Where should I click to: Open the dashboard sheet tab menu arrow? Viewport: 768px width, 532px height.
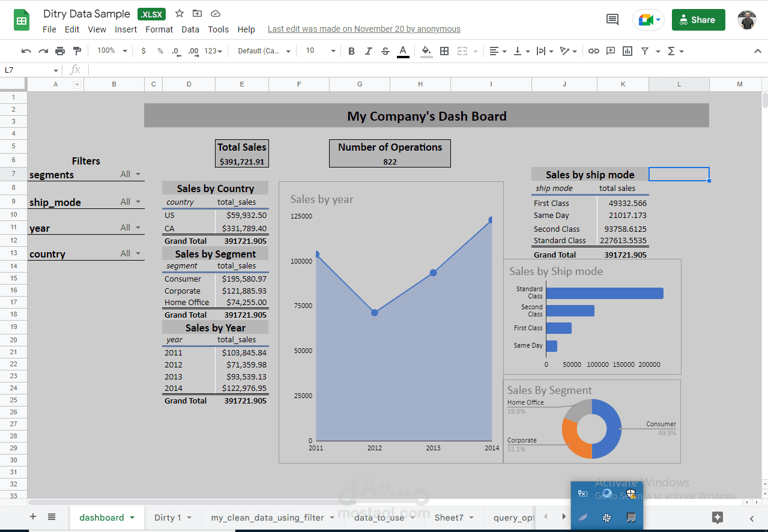[x=131, y=517]
